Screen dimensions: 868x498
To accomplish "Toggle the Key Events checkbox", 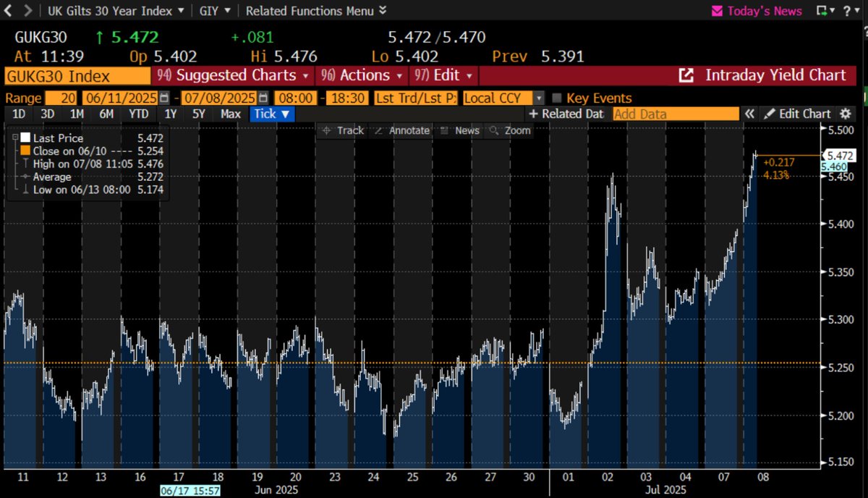I will click(556, 98).
